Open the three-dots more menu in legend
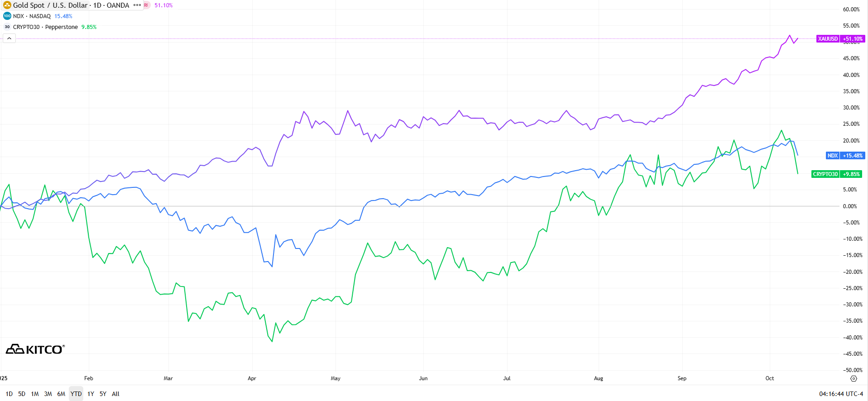 137,5
